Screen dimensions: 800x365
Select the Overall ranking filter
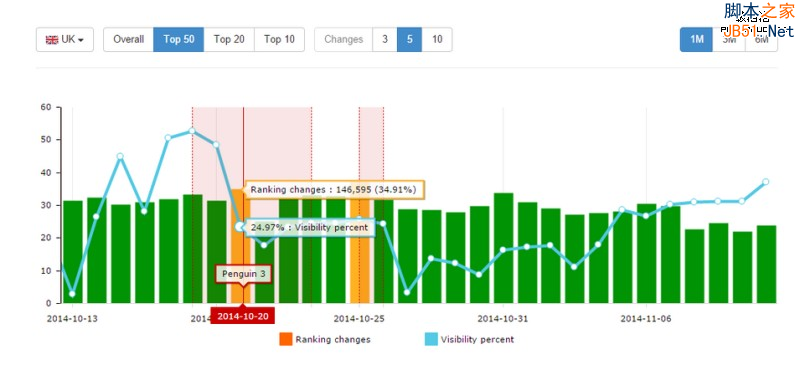(129, 39)
